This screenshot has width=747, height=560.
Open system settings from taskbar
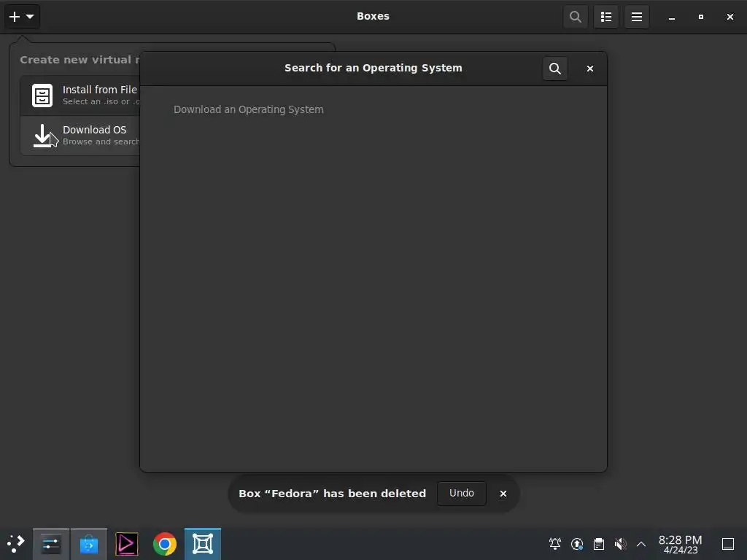tap(51, 544)
